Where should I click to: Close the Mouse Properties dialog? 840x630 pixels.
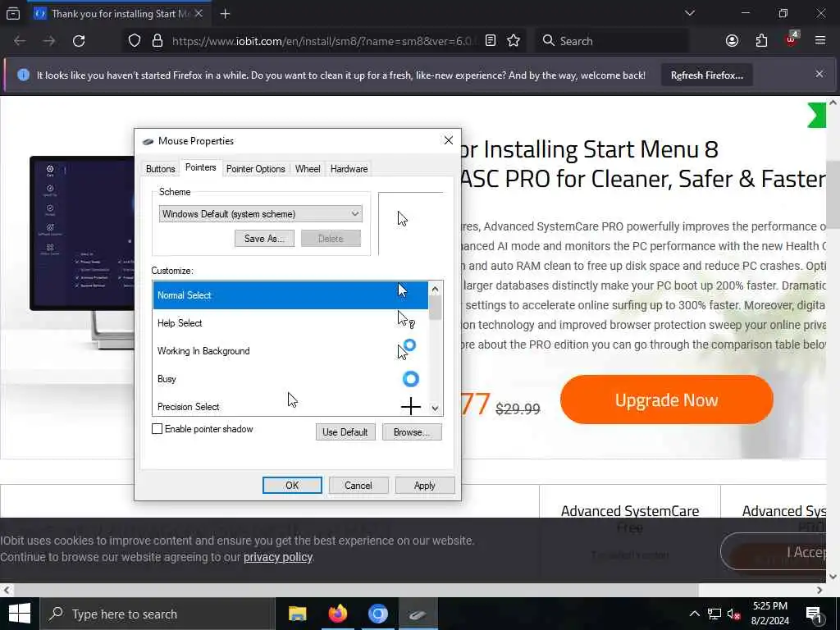[449, 140]
